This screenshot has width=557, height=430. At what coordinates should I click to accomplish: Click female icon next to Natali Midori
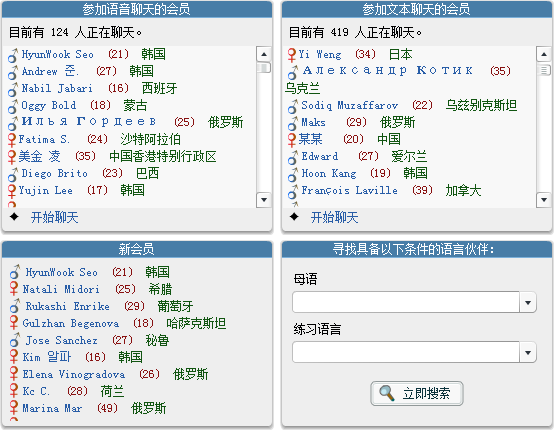tap(14, 288)
